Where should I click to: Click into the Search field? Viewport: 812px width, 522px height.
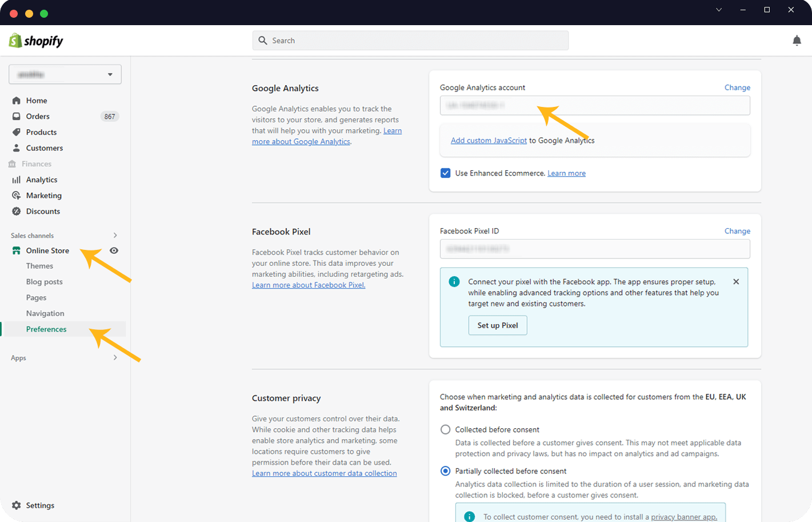pos(410,41)
